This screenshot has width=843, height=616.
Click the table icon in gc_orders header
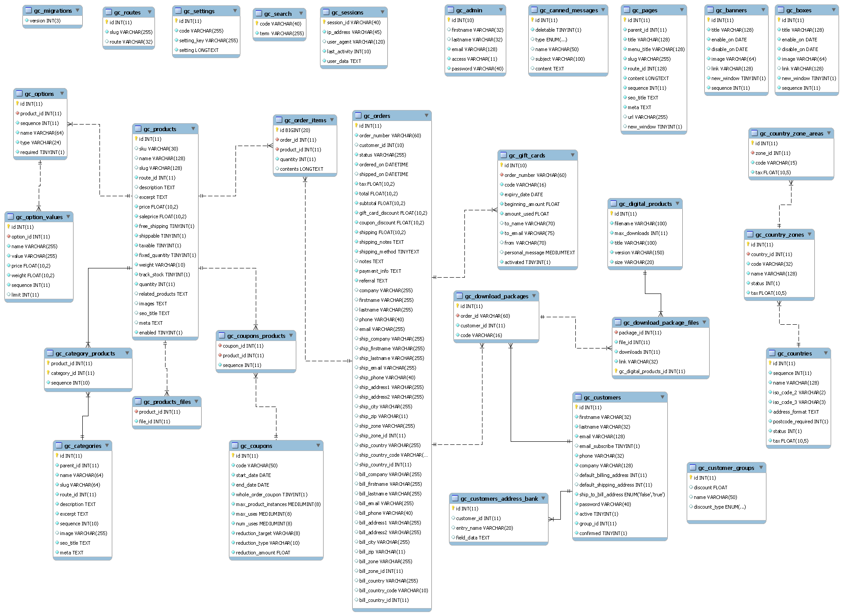point(358,116)
